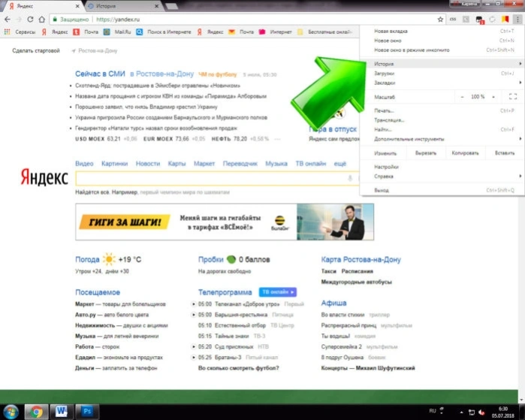Open the Сервисы apps grid icon

(7, 32)
